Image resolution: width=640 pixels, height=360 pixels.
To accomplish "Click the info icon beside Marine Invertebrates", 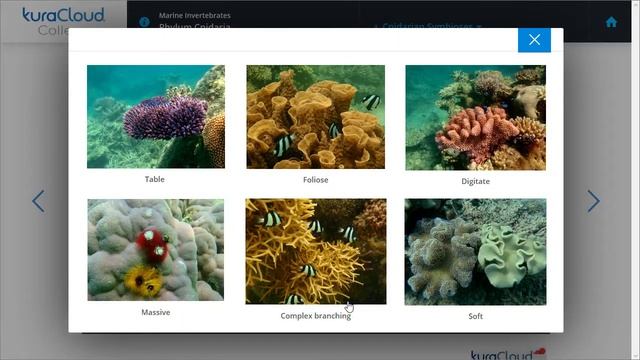I will 144,22.
